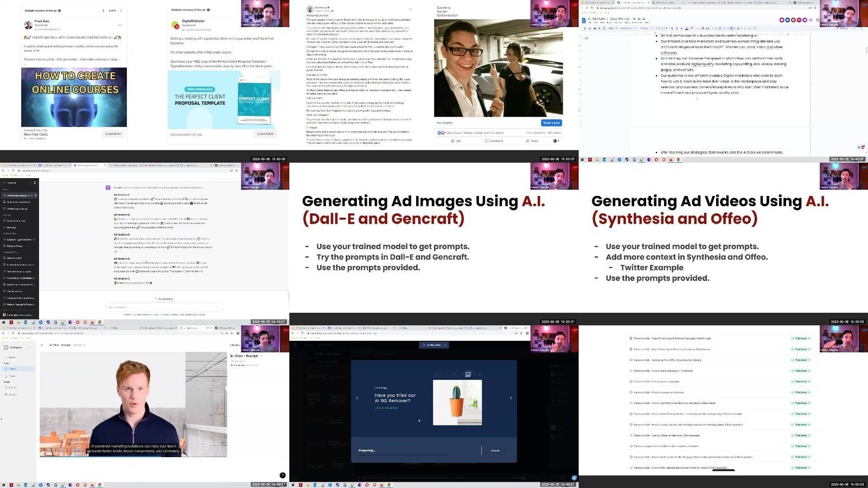Click info icon beside Frank Kern 'Multiple versions'
Screen dimensions: 868x488
60,10
